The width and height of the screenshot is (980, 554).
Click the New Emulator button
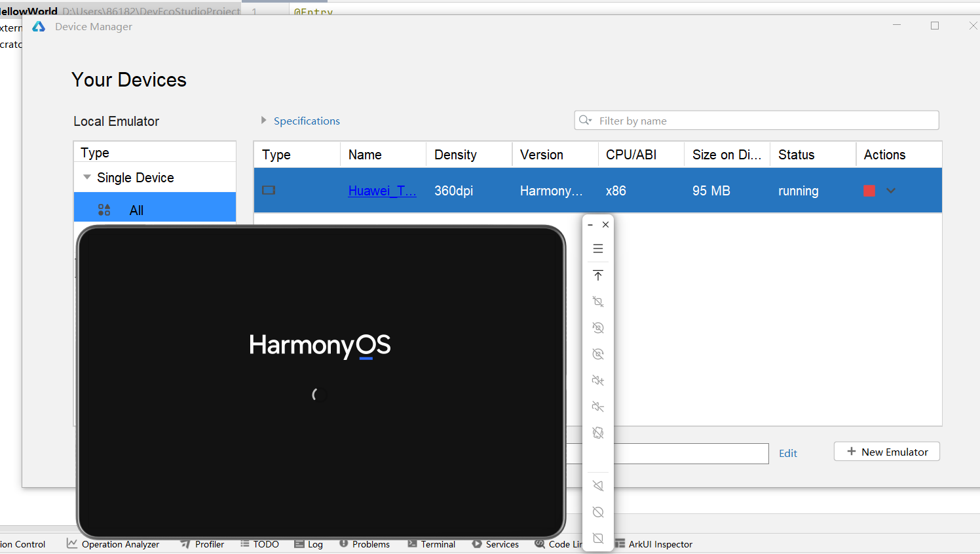(887, 452)
